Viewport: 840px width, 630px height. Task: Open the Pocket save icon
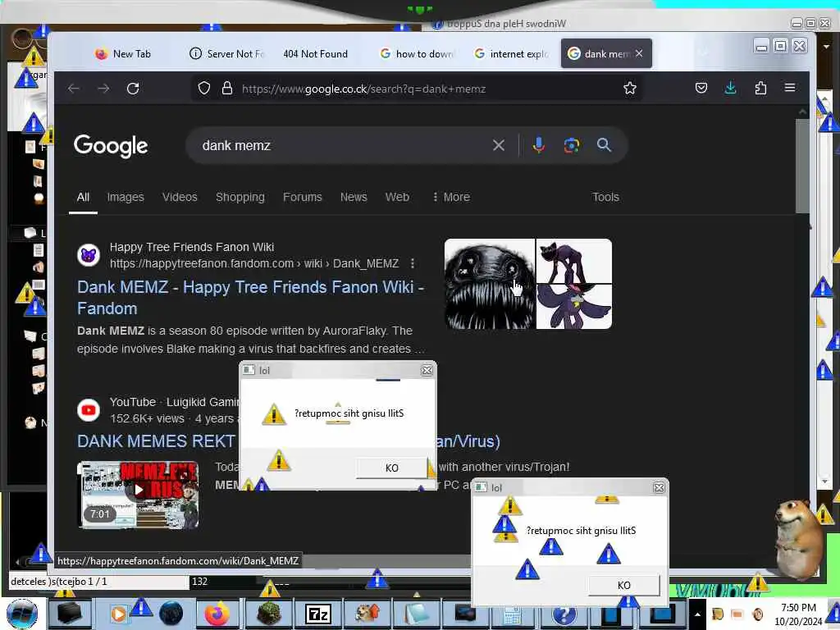(x=701, y=88)
